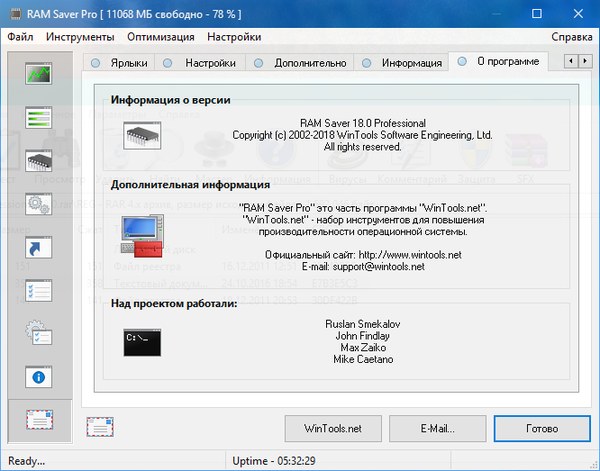
Task: Select the Информация tab
Action: 402,63
